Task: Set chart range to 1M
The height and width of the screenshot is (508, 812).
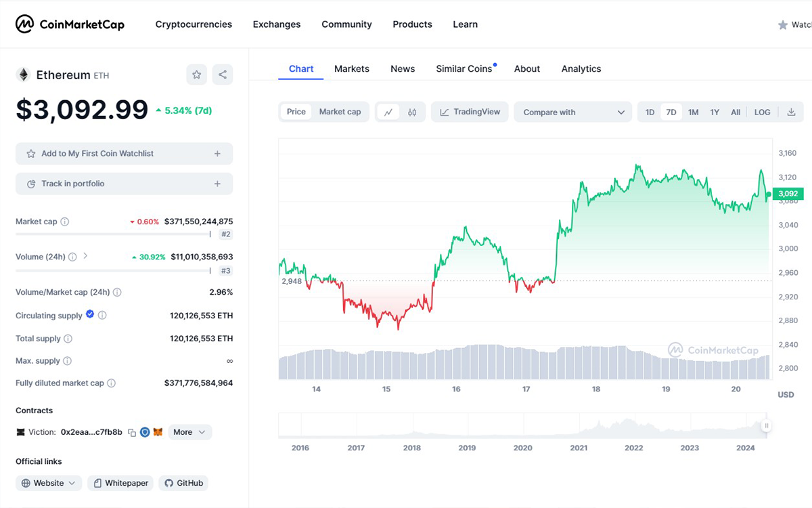Action: (x=693, y=112)
